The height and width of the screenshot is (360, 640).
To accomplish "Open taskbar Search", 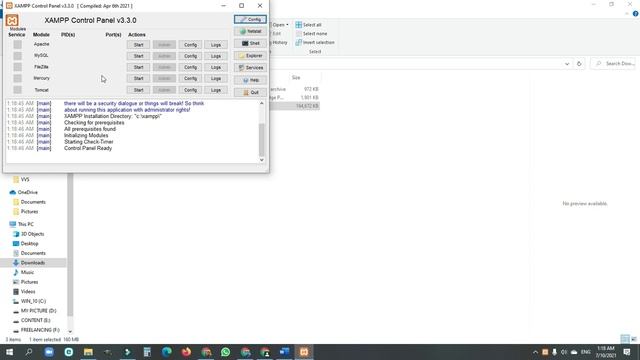I will point(29,352).
